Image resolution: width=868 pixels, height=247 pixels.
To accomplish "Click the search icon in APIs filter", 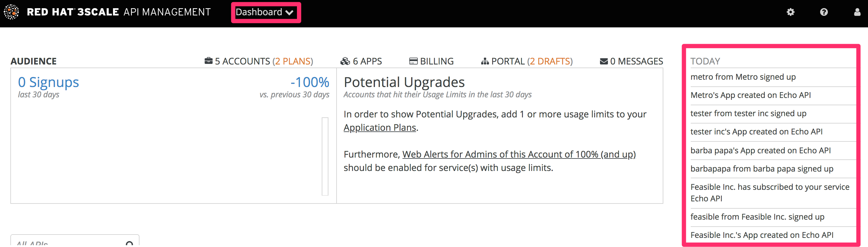I will [129, 243].
